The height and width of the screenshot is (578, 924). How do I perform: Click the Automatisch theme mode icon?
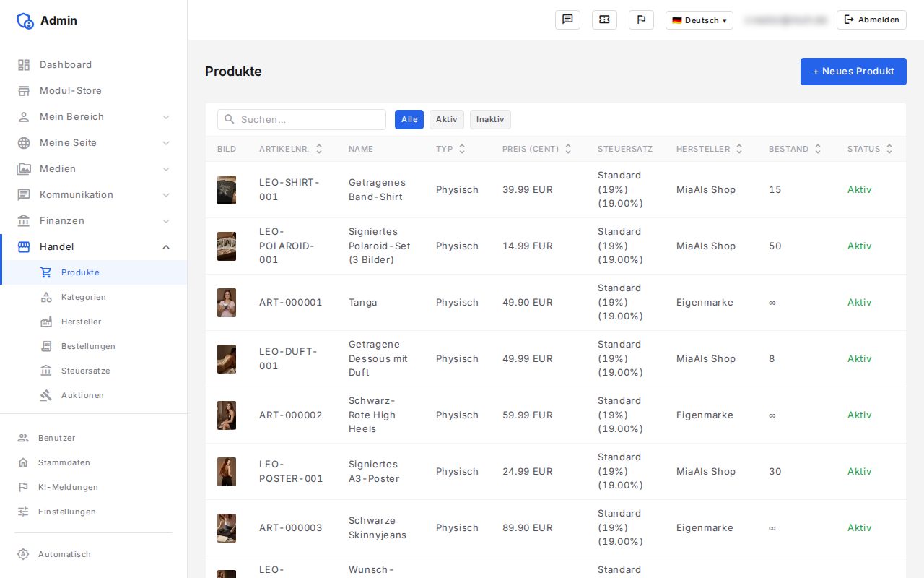(x=23, y=554)
